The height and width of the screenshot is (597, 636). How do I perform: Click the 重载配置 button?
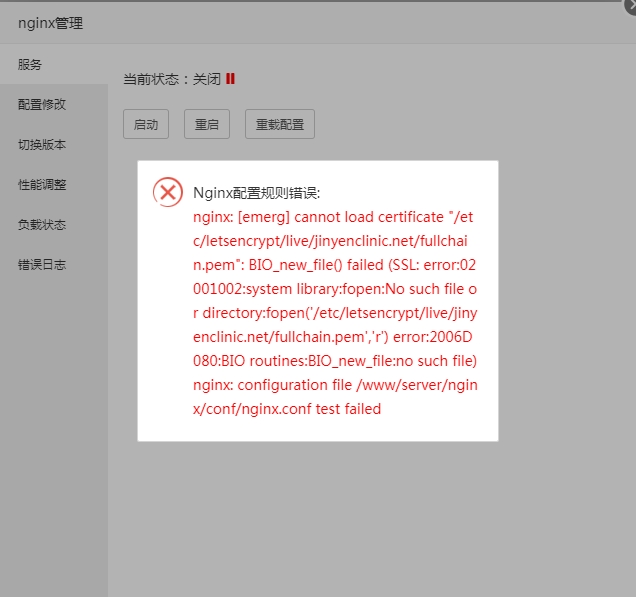coord(280,124)
